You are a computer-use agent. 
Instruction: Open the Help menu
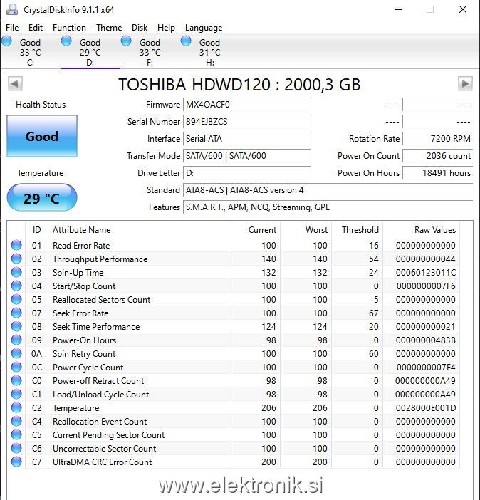pyautogui.click(x=166, y=28)
